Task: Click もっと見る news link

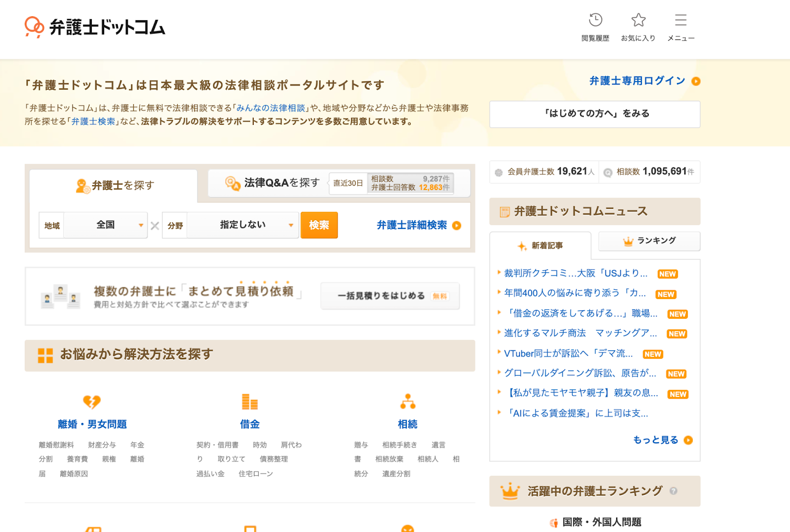Action: pos(656,440)
